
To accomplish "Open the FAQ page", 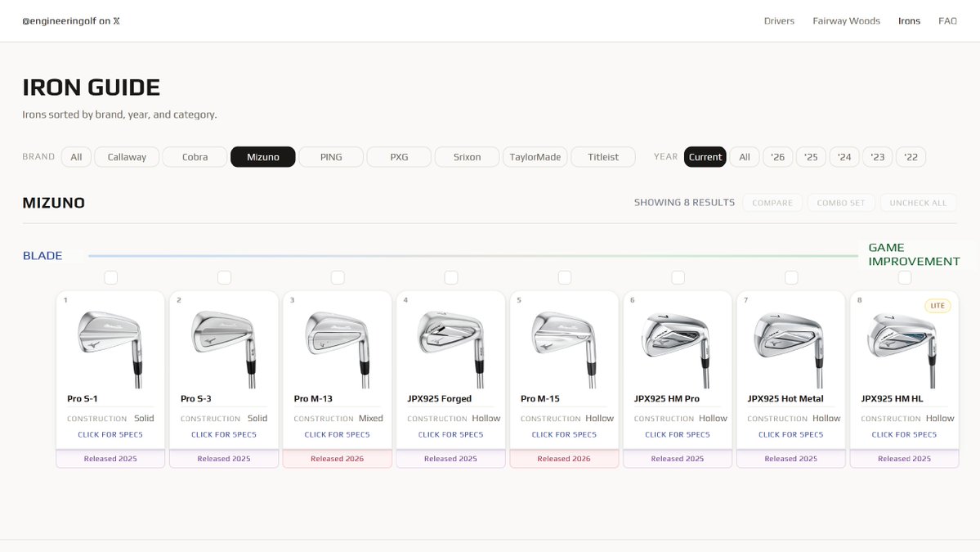I will [x=947, y=20].
